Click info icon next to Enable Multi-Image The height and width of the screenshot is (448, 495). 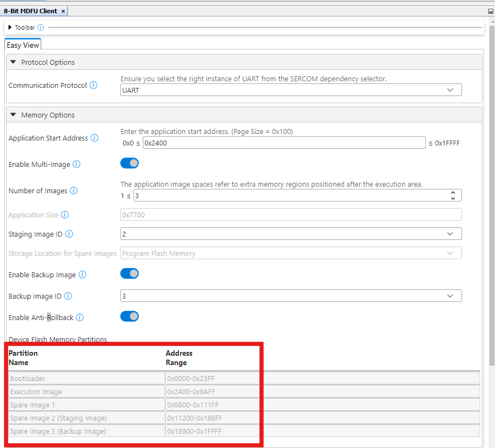[76, 164]
